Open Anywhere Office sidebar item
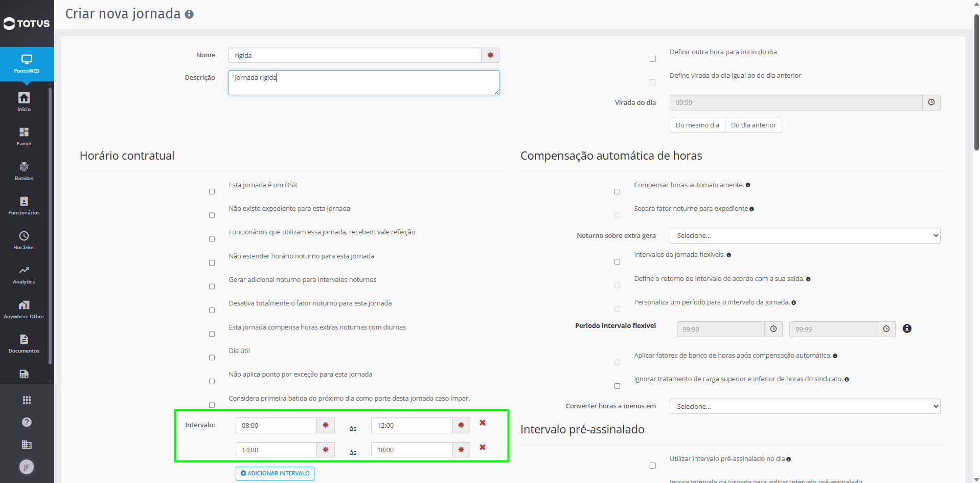 tap(24, 310)
